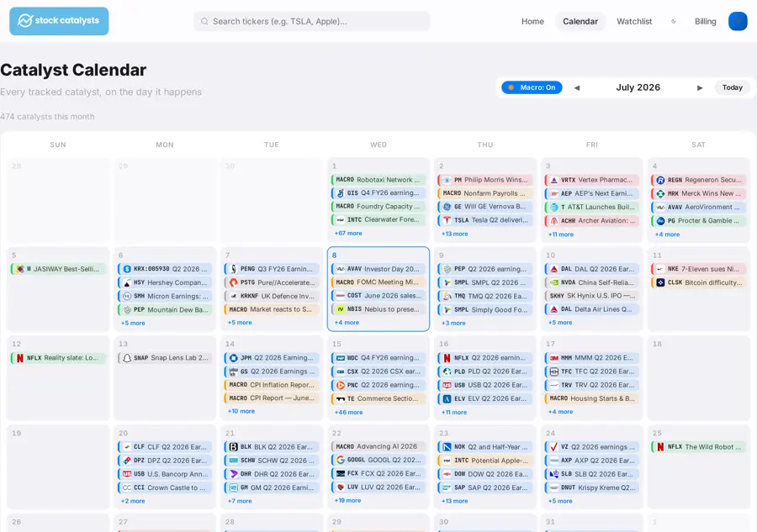Image resolution: width=757 pixels, height=532 pixels.
Task: Expand +19 more on July 22
Action: [x=347, y=500]
